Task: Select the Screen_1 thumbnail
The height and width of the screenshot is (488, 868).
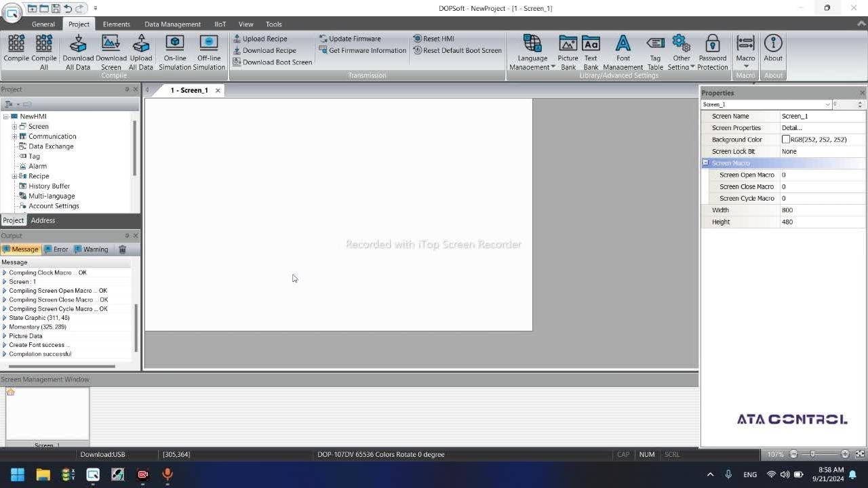Action: [47, 415]
